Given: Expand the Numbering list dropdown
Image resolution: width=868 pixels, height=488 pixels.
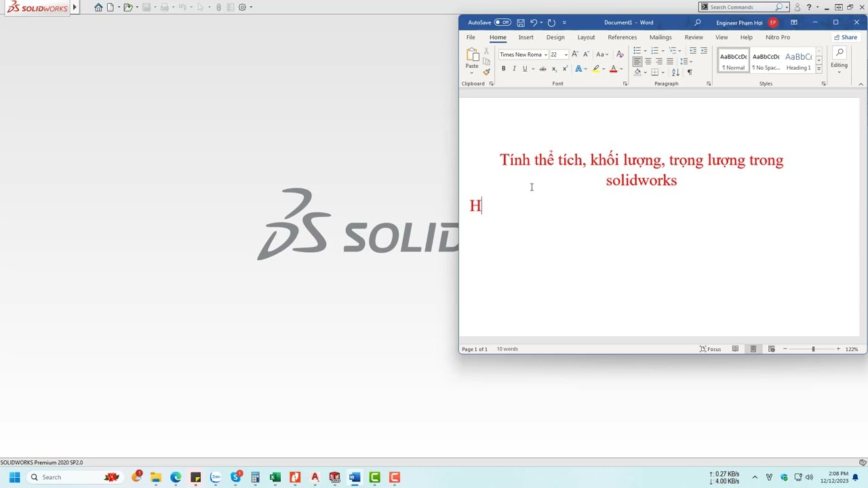Looking at the screenshot, I should pyautogui.click(x=663, y=51).
